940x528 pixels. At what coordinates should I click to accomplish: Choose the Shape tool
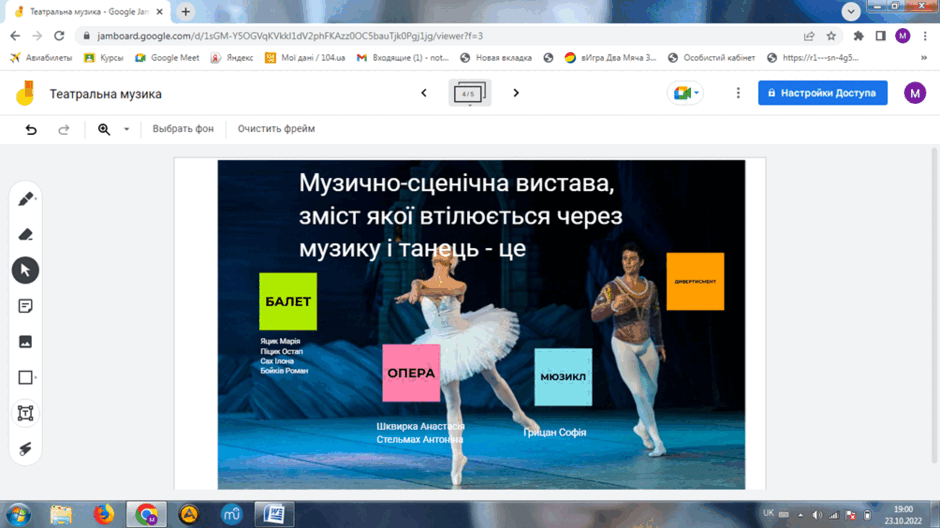pos(25,378)
